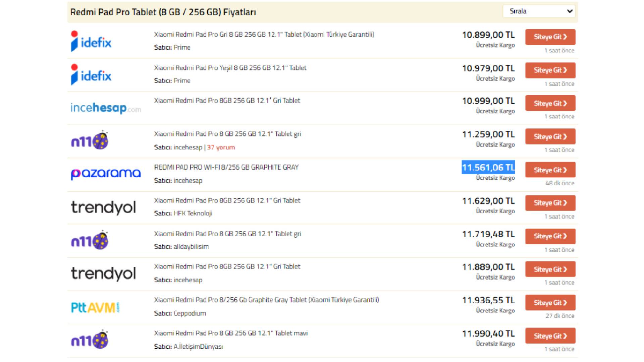Screen dimensions: 644x362
Task: Open the Xiaomi Redmi Pad Pro Gri Xiaomi Türkiye Garantili listing
Action: click(x=264, y=35)
